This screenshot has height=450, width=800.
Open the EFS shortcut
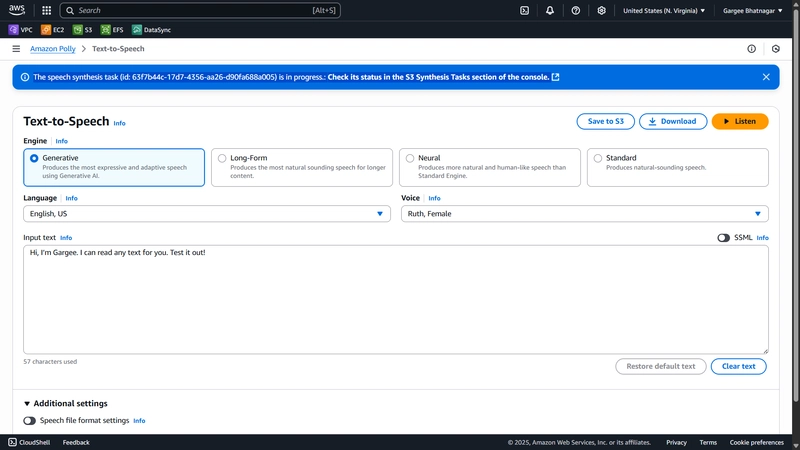pyautogui.click(x=112, y=30)
